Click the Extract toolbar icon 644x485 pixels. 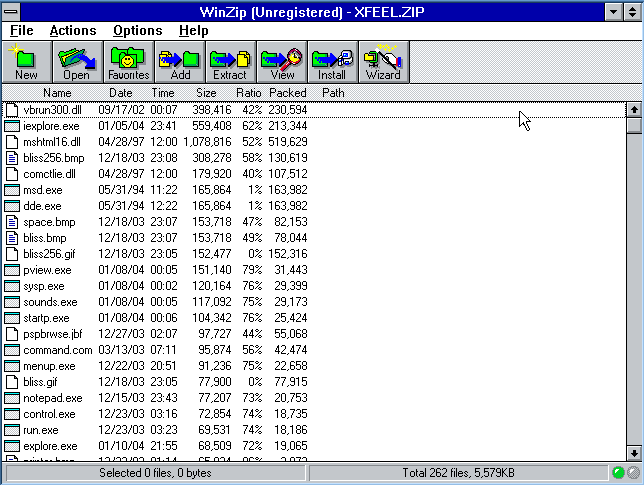(230, 62)
